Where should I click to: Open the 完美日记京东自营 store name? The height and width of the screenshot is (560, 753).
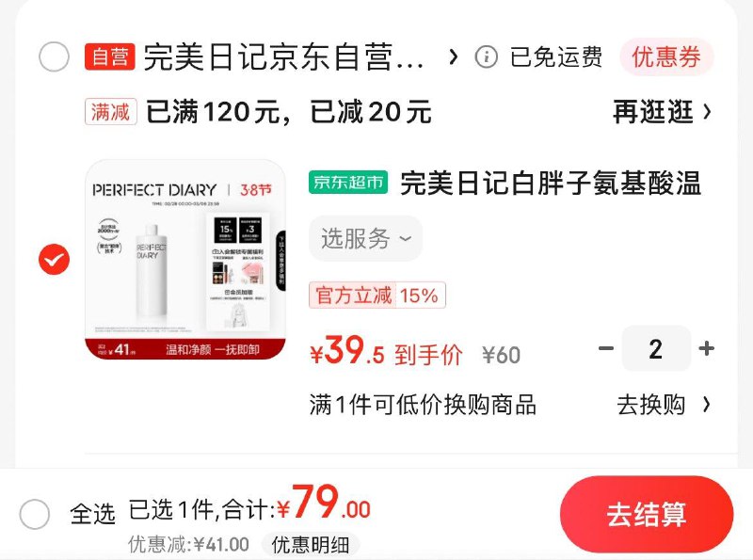283,57
